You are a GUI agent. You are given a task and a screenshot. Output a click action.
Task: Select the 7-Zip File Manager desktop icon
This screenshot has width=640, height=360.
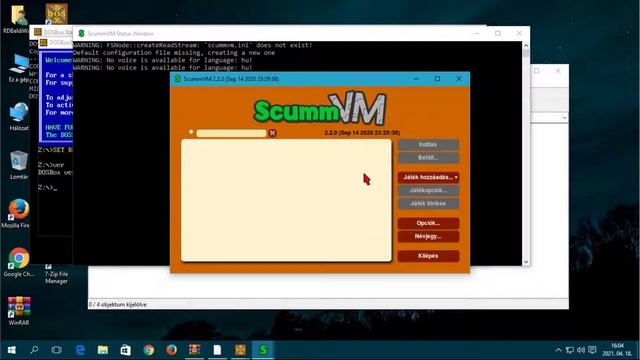click(x=56, y=273)
